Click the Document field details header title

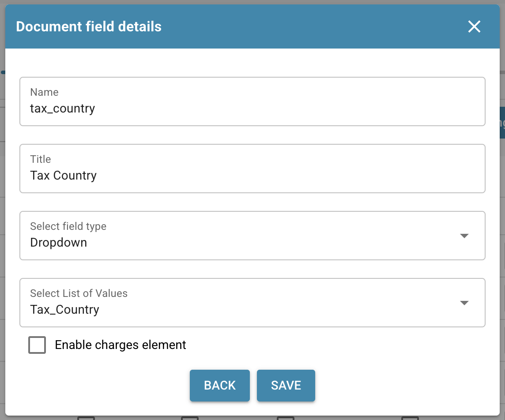tap(89, 27)
